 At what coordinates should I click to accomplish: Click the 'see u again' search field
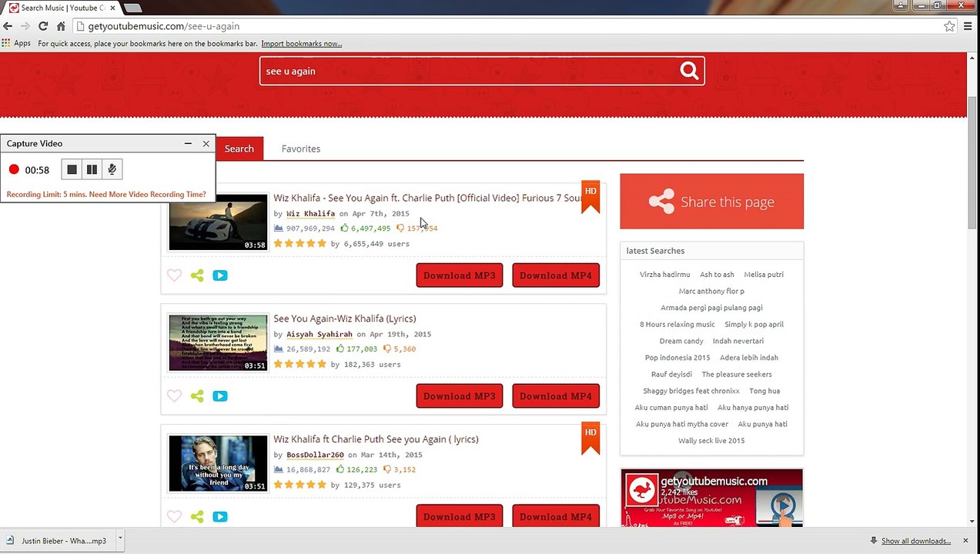(x=466, y=71)
